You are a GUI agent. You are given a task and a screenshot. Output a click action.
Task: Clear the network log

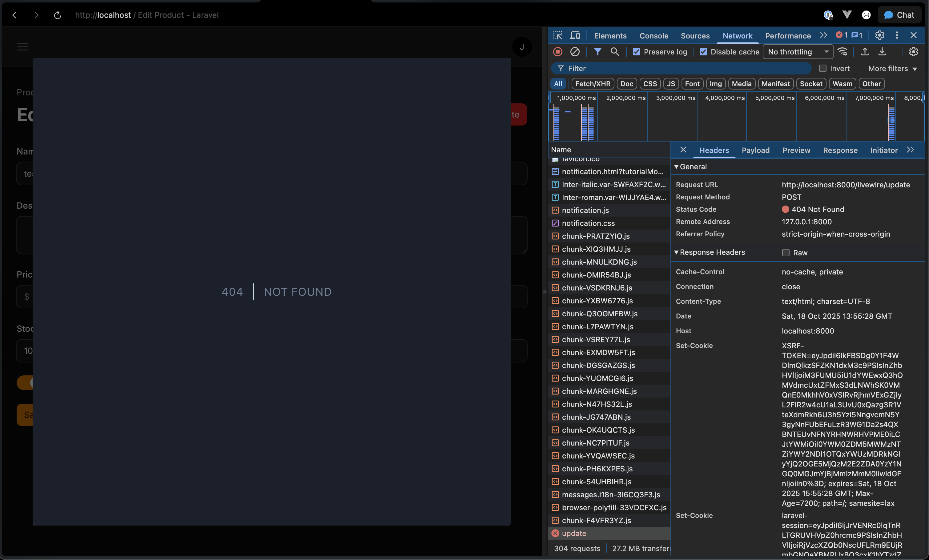(575, 52)
